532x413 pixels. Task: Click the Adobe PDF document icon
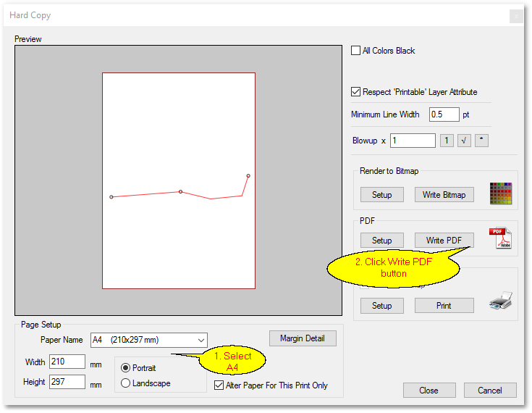(501, 238)
